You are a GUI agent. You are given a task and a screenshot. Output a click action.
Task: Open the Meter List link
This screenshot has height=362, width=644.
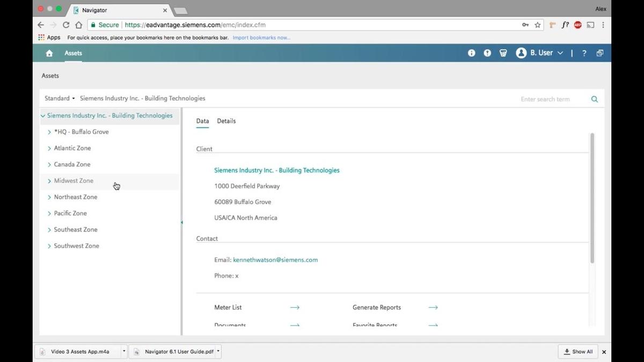228,308
